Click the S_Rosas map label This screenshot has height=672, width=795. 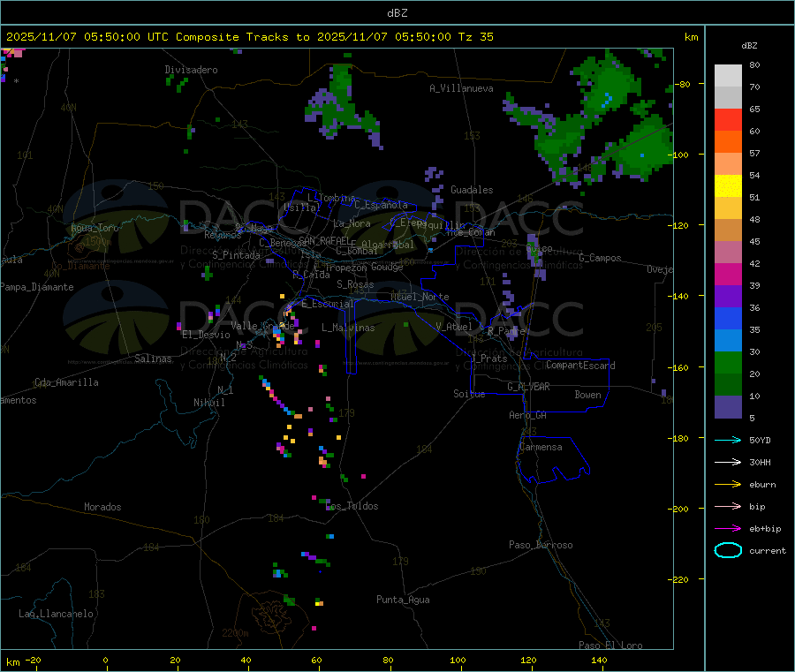coord(355,284)
